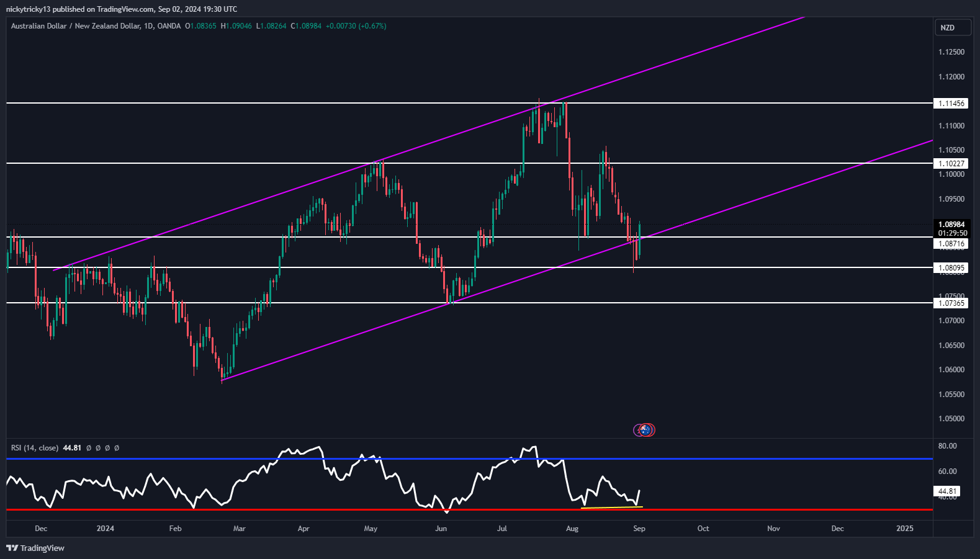Viewport: 980px width, 559px height.
Task: Click the Apr label on time axis
Action: pyautogui.click(x=303, y=529)
